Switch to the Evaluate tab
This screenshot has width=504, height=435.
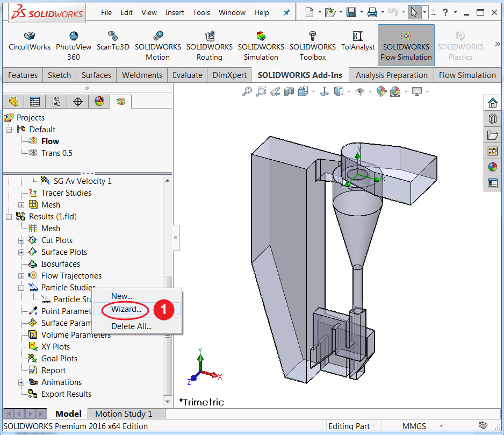pos(188,75)
